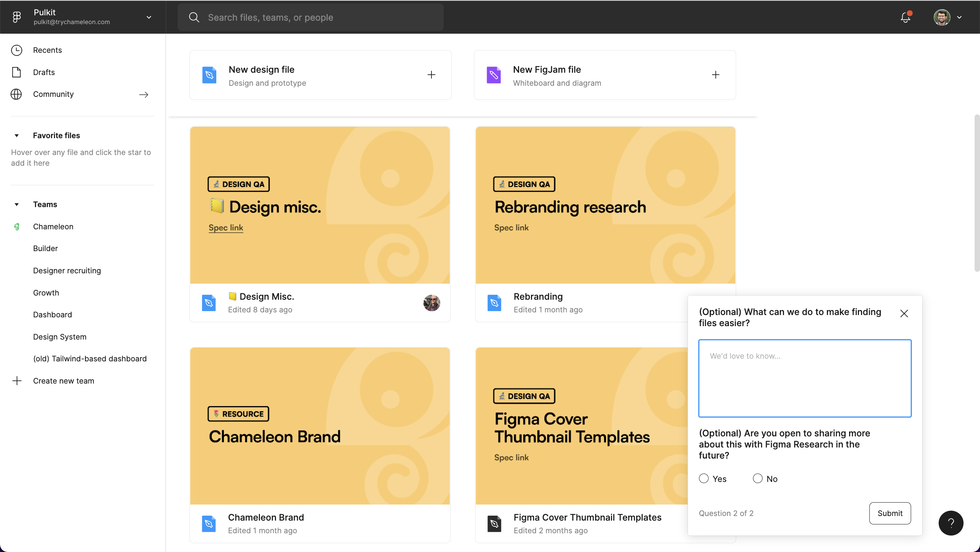The height and width of the screenshot is (552, 980).
Task: Collapse the Favorite files section
Action: click(x=16, y=136)
